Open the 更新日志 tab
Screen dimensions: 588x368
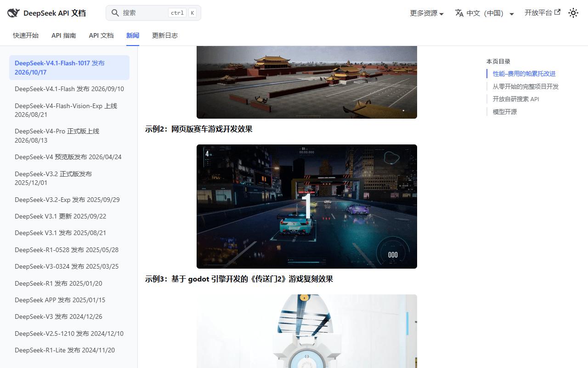[165, 35]
